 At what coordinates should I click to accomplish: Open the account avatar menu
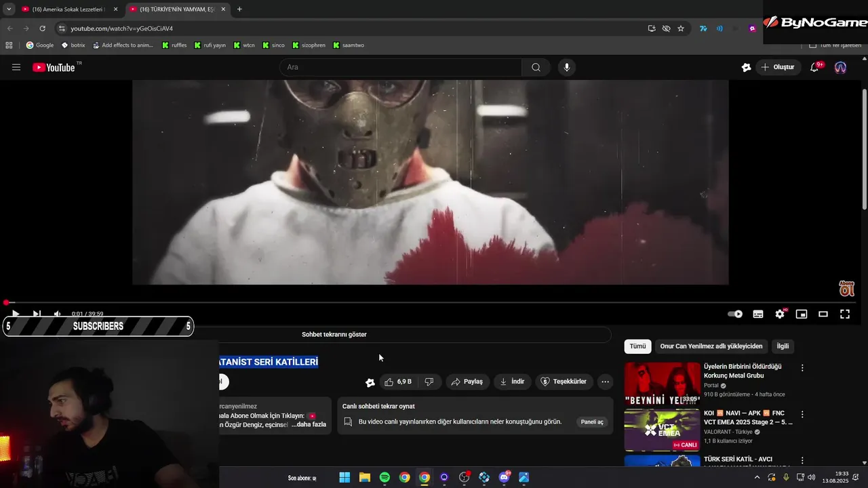(x=840, y=67)
